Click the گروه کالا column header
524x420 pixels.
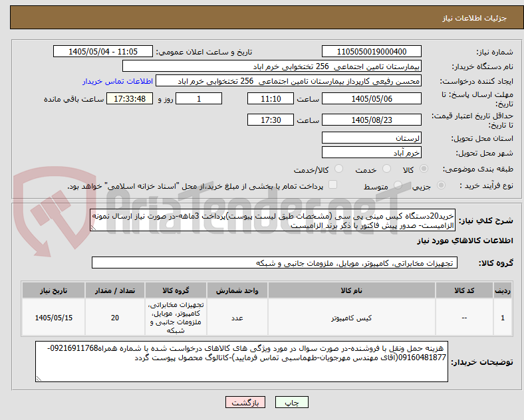pyautogui.click(x=176, y=290)
